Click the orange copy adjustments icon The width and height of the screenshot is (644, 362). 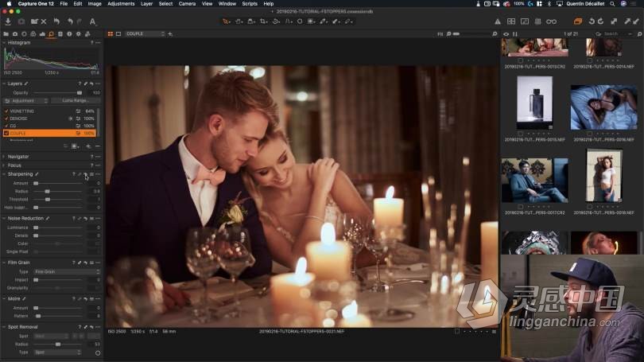point(578,21)
